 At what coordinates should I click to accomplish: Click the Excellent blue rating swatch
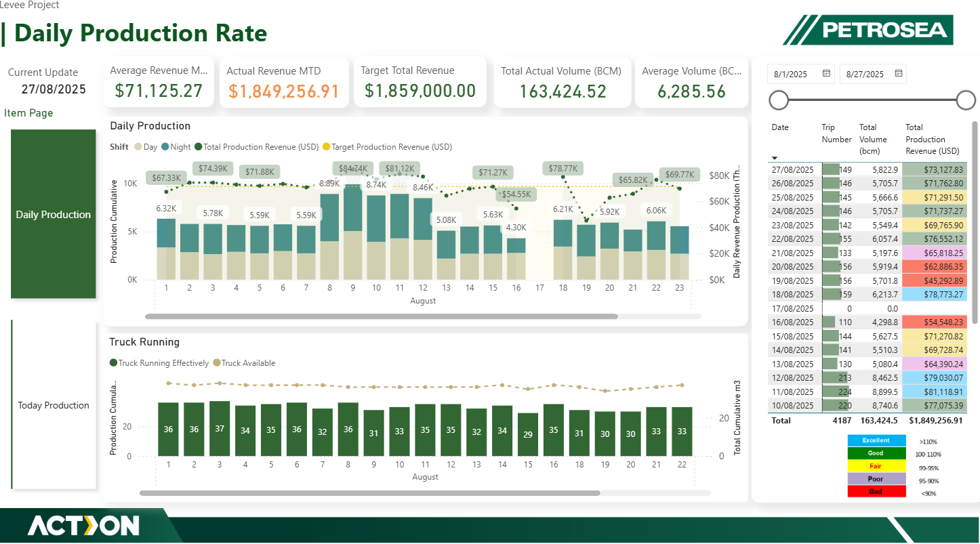876,441
